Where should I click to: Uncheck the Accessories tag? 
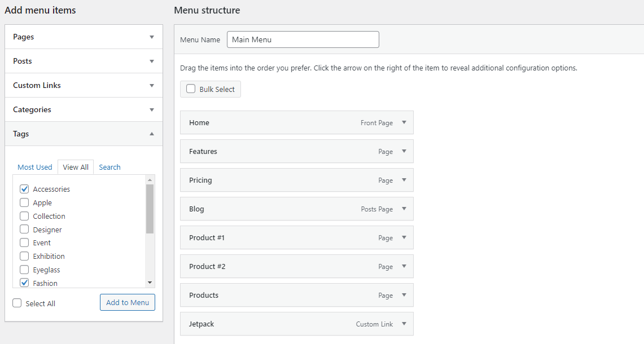[24, 189]
